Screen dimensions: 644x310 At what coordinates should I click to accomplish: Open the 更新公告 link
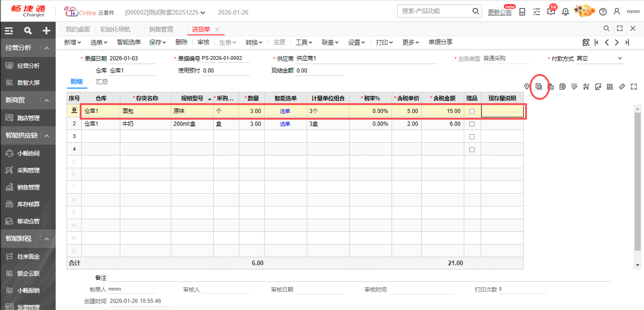point(499,12)
